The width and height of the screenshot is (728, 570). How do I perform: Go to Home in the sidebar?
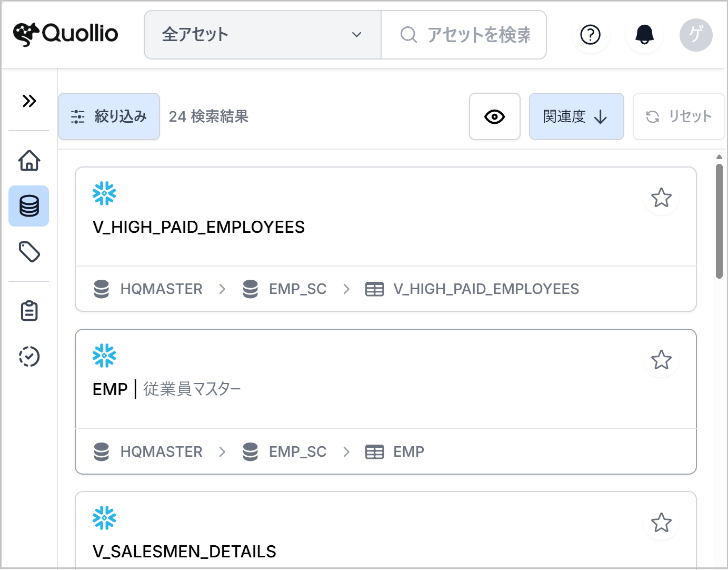coord(29,160)
